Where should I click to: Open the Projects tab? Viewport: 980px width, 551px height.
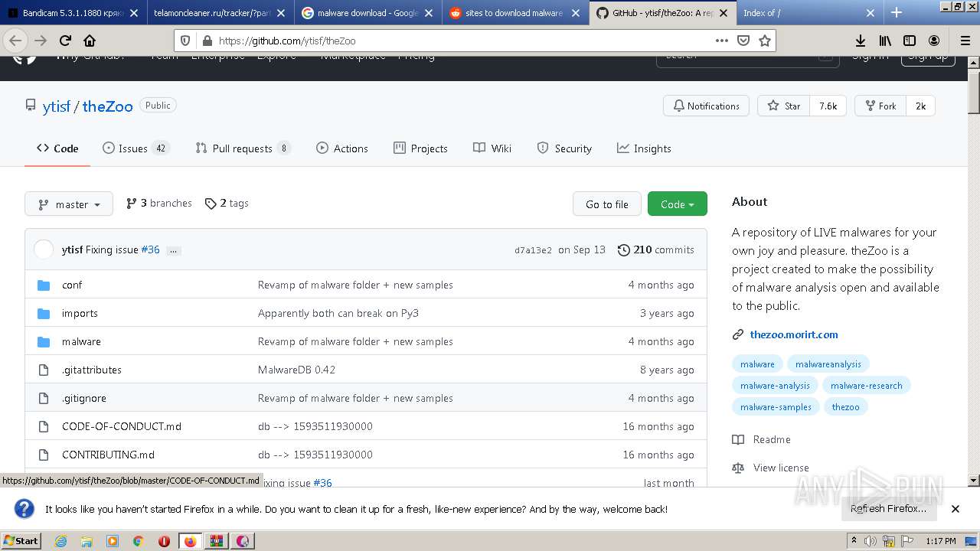click(x=420, y=148)
